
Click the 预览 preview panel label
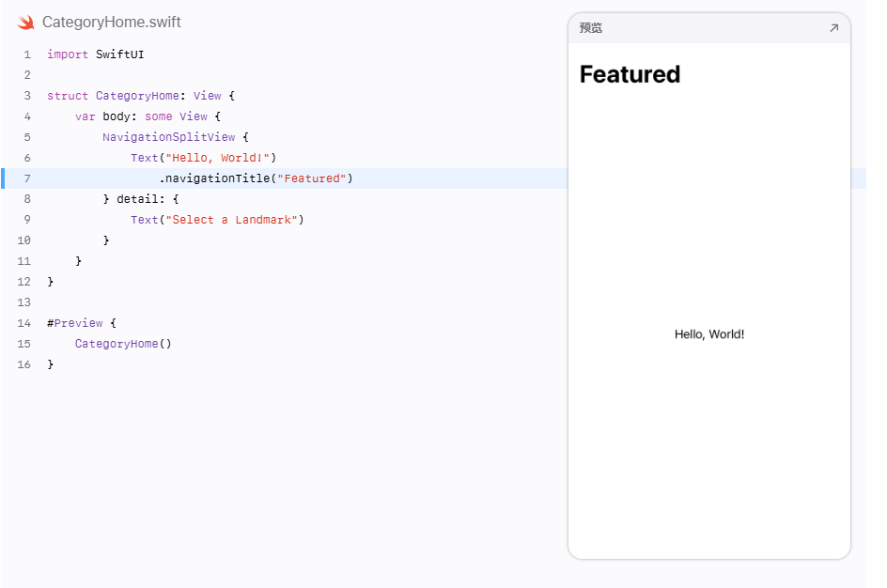pos(591,27)
